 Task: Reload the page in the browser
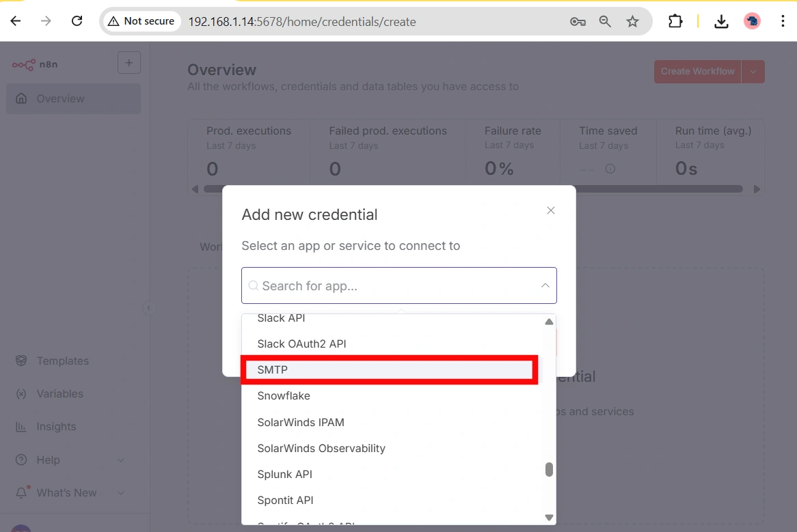point(77,21)
